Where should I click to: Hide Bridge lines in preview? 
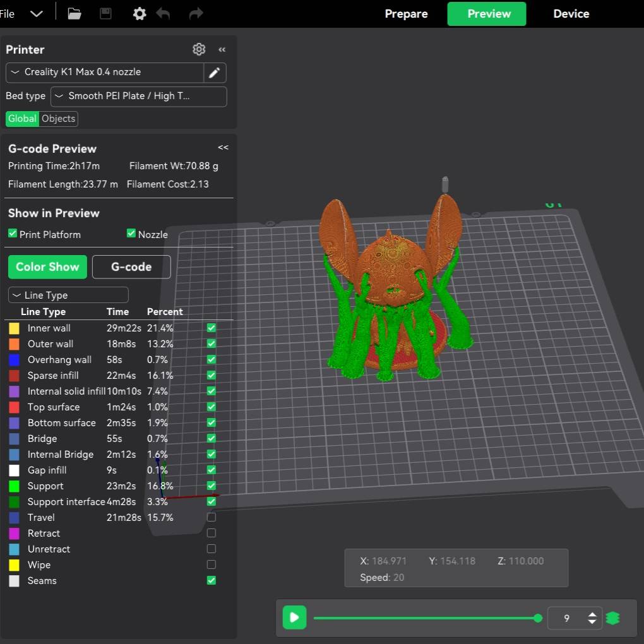(212, 438)
